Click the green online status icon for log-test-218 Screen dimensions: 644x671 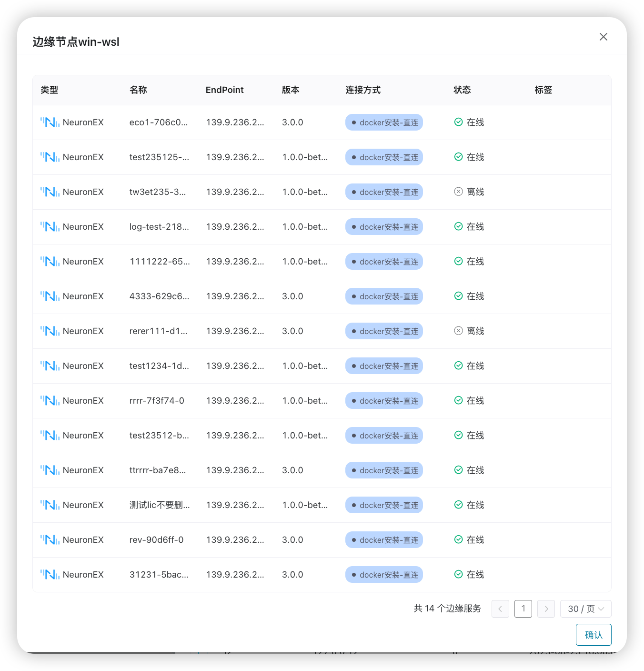point(458,226)
